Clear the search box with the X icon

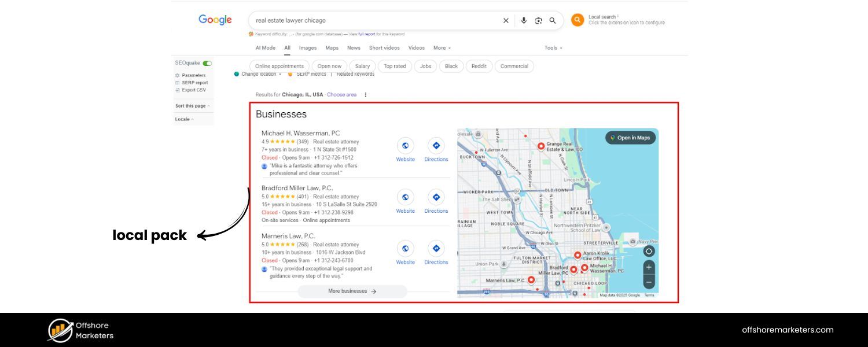pyautogui.click(x=506, y=21)
